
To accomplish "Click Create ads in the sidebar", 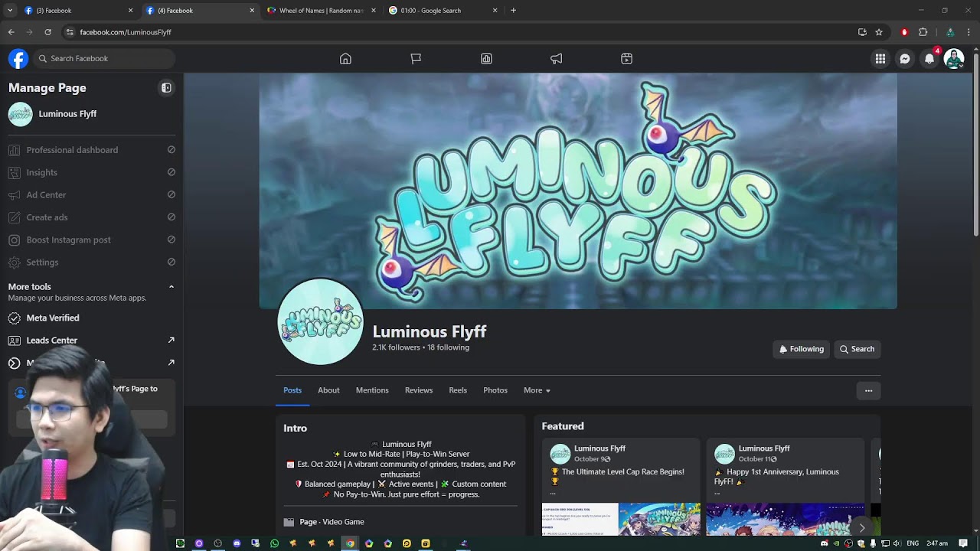I will click(92, 217).
